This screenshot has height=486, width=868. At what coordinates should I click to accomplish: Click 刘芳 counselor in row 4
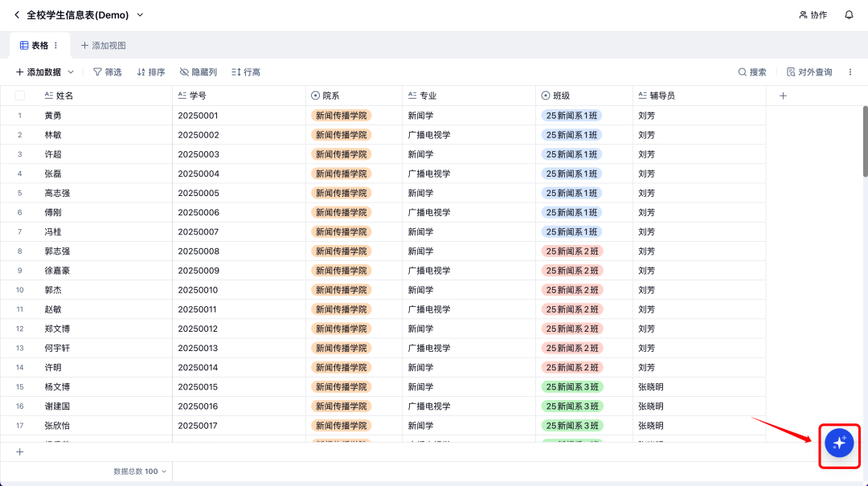(x=646, y=174)
